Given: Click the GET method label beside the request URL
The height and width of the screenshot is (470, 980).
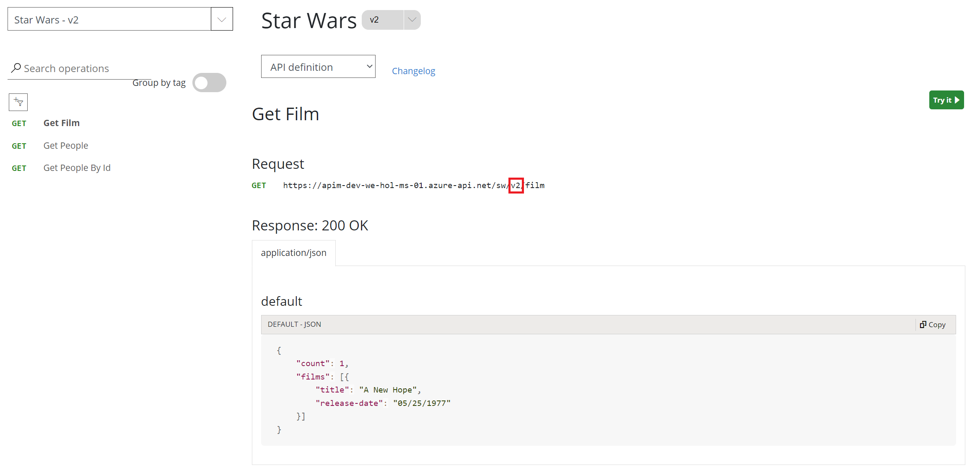Looking at the screenshot, I should click(259, 186).
